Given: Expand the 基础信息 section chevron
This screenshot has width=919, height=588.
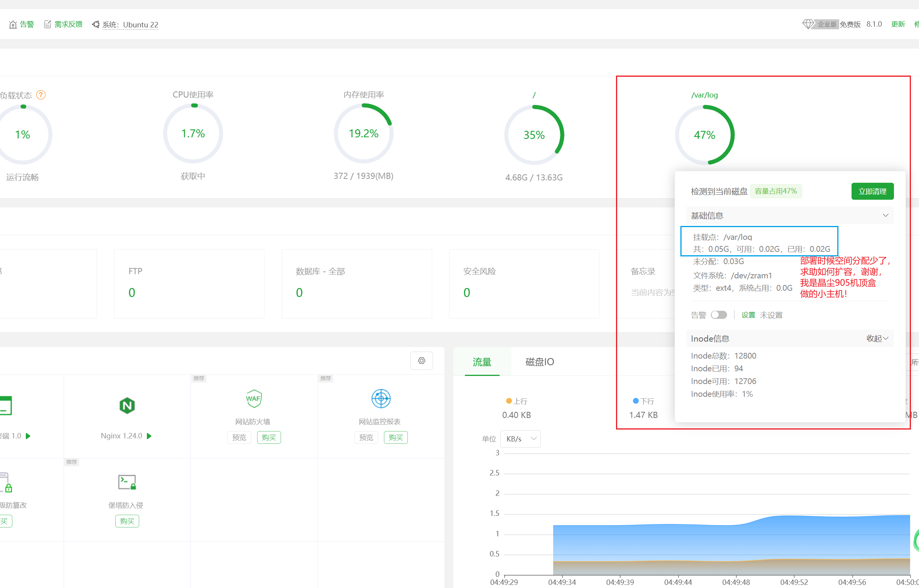Looking at the screenshot, I should pos(885,216).
